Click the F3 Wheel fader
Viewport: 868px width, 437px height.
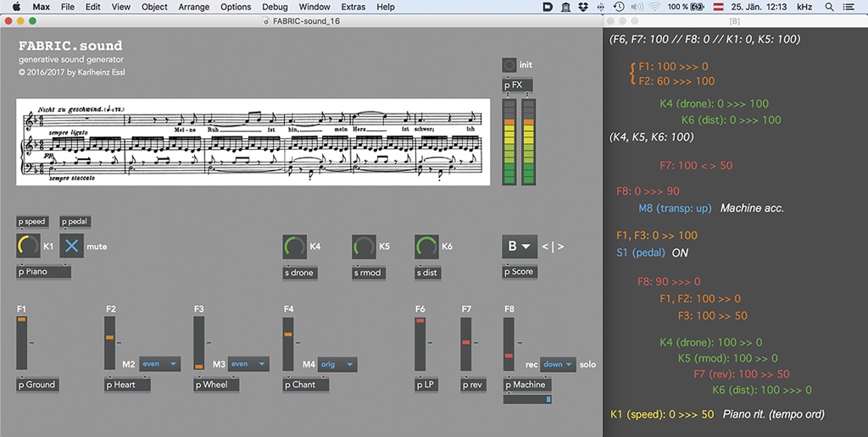pos(198,343)
